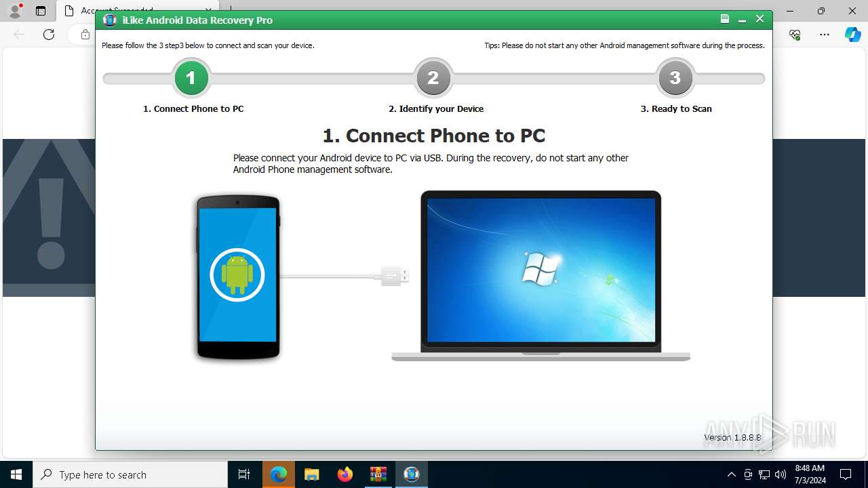Close the Account Suspended tab in Edge
This screenshot has height=488, width=868.
(x=208, y=11)
